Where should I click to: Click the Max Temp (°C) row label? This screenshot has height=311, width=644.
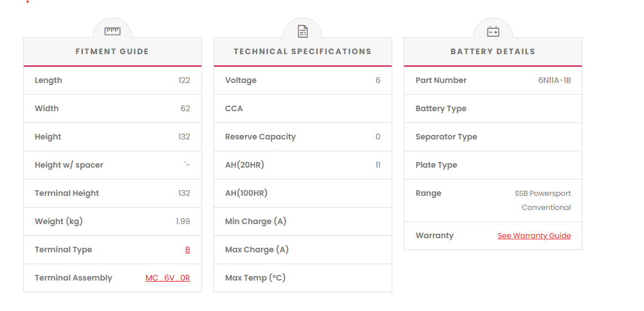[x=255, y=278]
